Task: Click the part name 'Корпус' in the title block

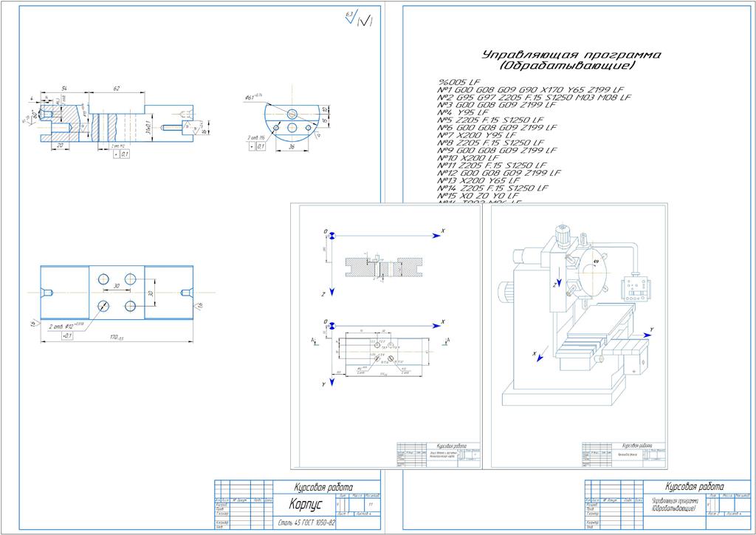Action: click(x=305, y=505)
